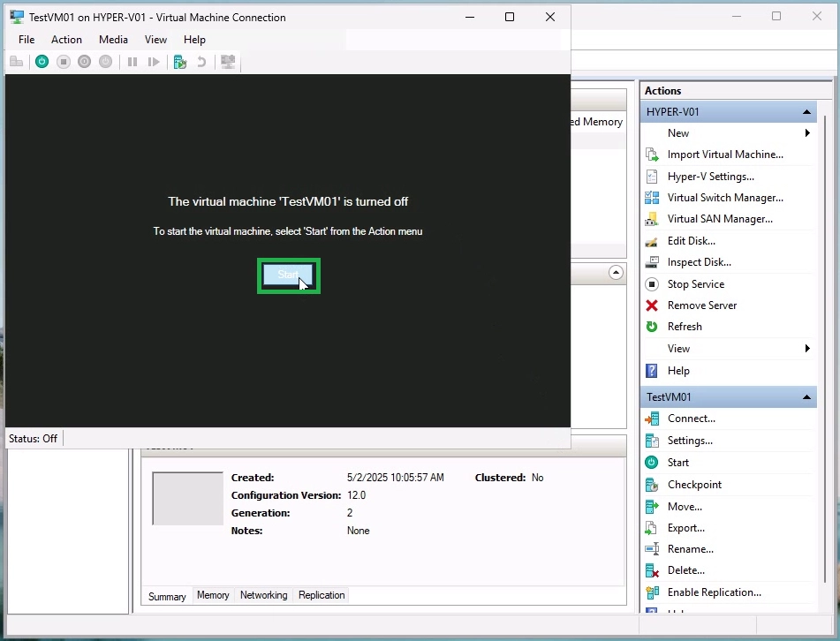
Task: Create a checkpoint via the toolbar icon
Action: tap(179, 62)
